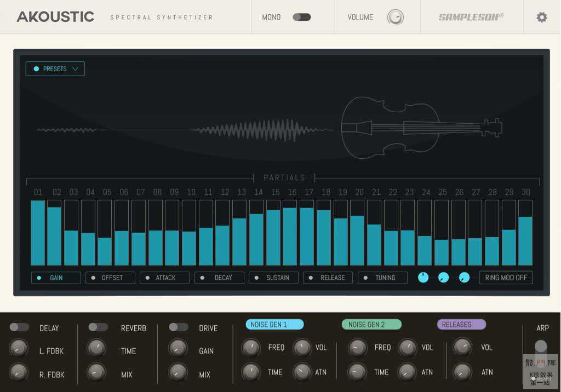
Task: Click the middle cyan knob
Action: (444, 278)
